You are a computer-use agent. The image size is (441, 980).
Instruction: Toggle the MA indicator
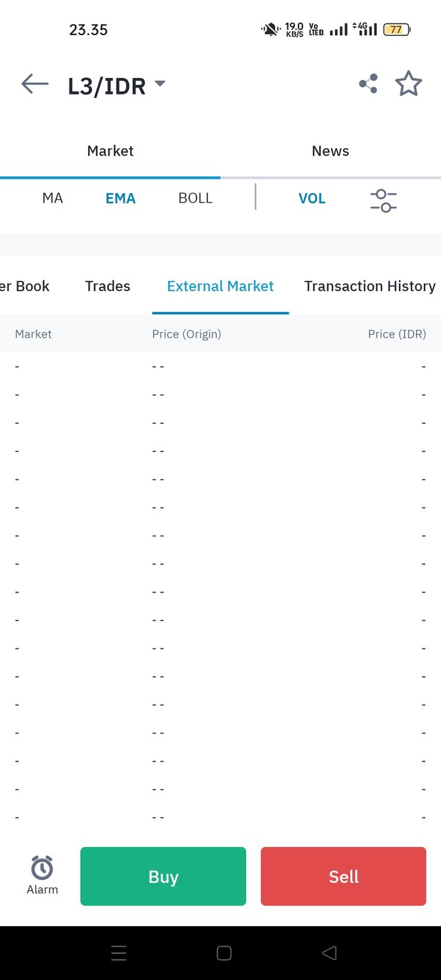[52, 198]
